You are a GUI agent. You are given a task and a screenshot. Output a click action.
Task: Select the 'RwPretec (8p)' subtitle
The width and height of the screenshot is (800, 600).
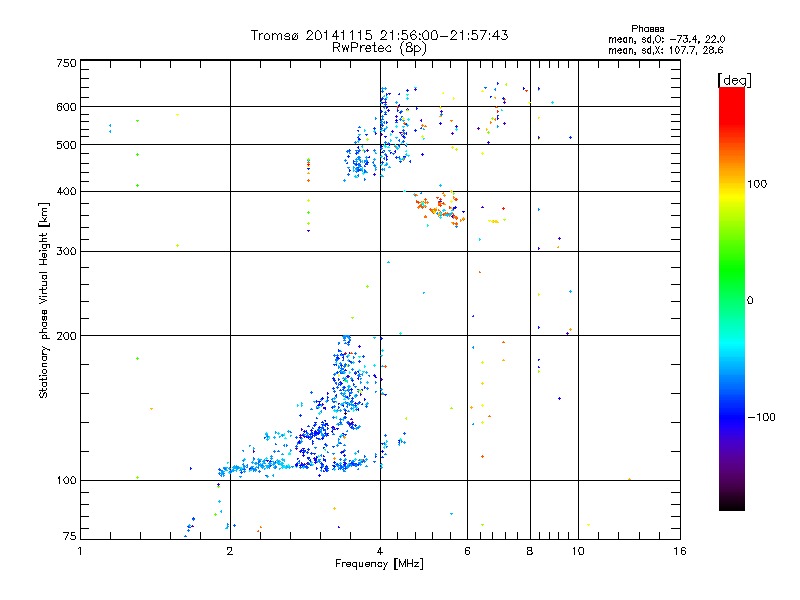click(x=379, y=48)
